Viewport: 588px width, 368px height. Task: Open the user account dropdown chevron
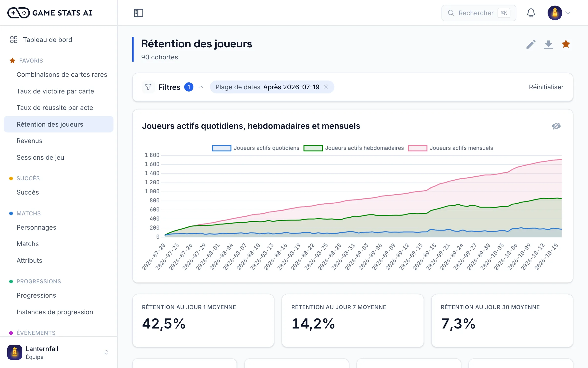[x=568, y=13]
